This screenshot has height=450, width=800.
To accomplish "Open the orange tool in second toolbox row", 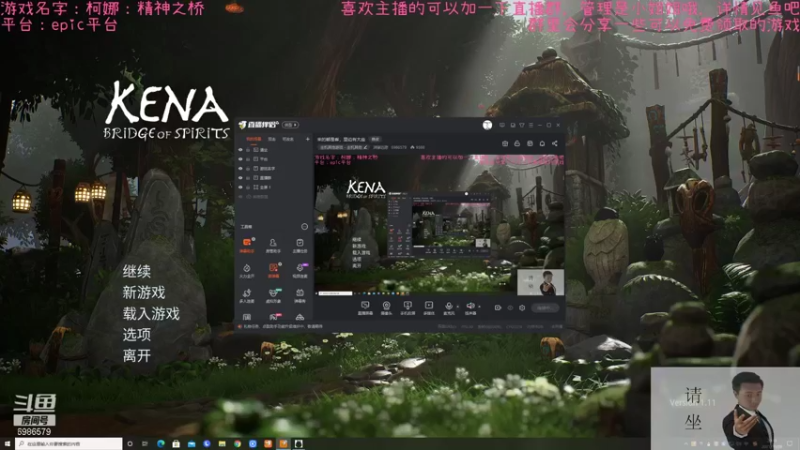I will 273,270.
